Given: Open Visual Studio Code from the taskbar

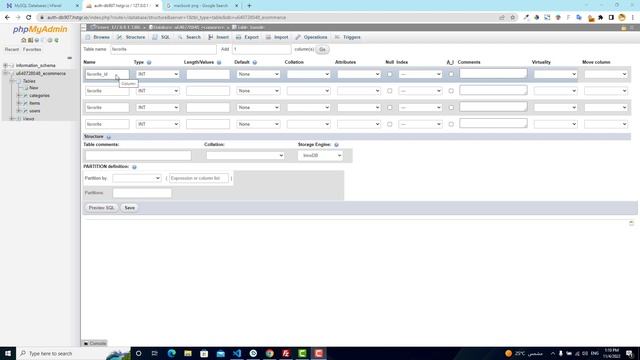Looking at the screenshot, I should (x=237, y=353).
